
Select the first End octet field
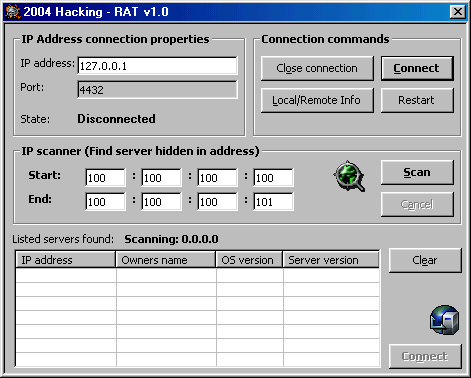coord(105,202)
